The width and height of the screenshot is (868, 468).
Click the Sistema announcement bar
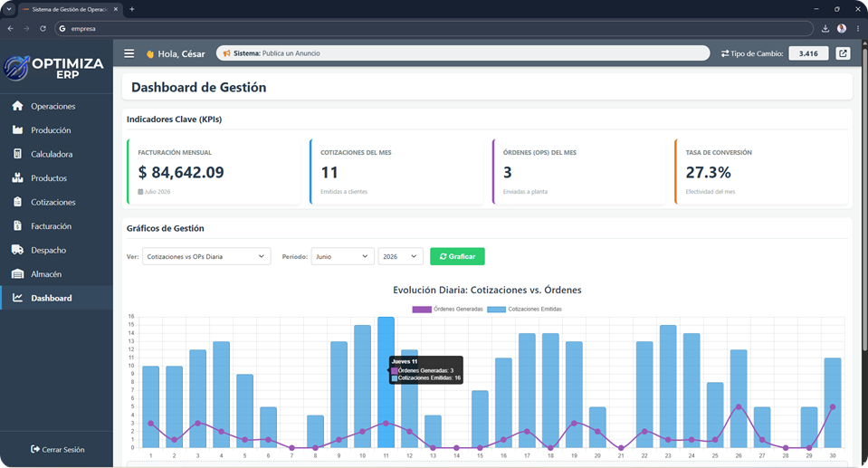click(x=463, y=53)
